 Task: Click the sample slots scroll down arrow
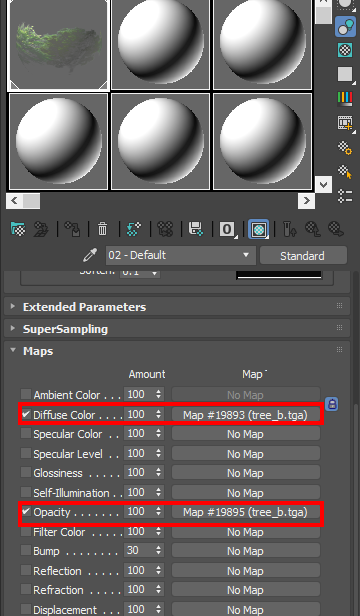tap(324, 184)
